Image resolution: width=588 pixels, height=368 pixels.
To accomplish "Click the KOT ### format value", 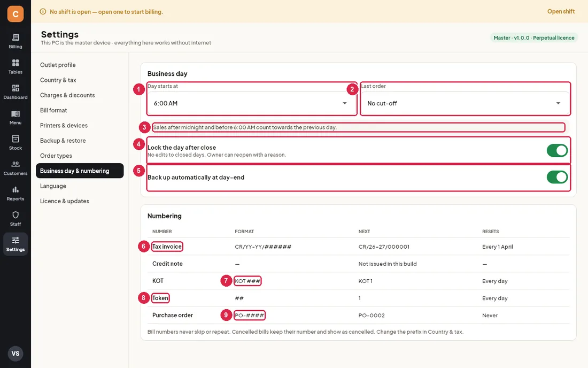I will tap(247, 281).
